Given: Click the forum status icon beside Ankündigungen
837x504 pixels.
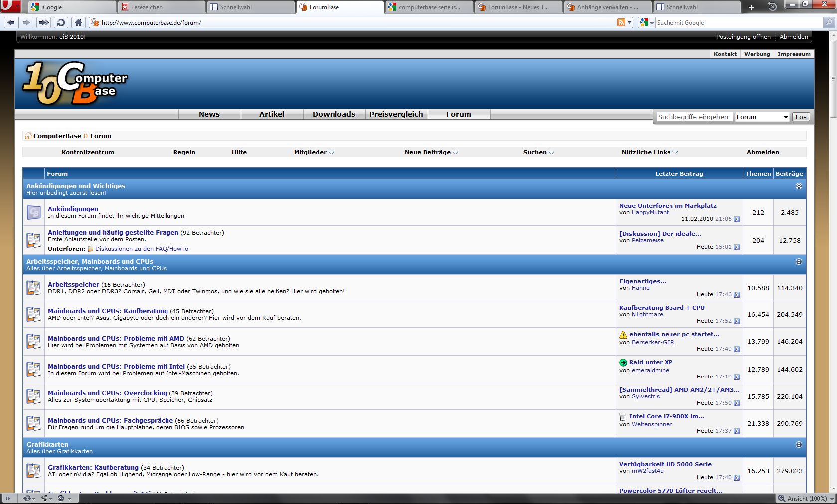Looking at the screenshot, I should pyautogui.click(x=34, y=212).
